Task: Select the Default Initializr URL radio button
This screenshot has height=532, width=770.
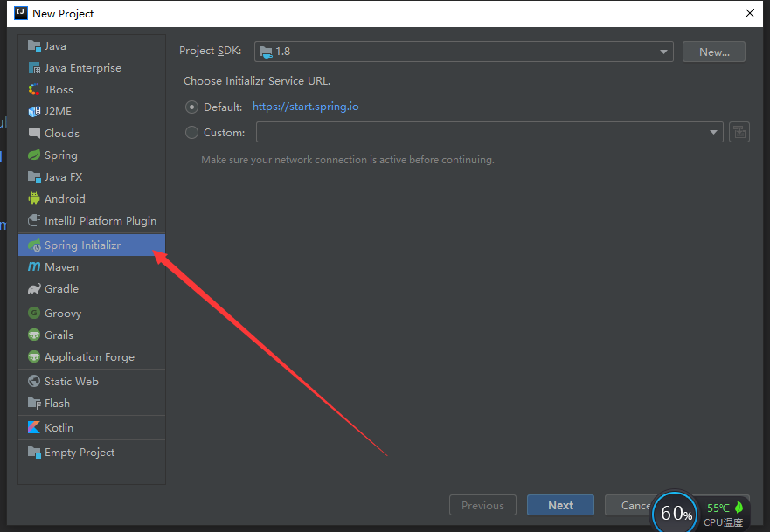Action: [x=191, y=107]
